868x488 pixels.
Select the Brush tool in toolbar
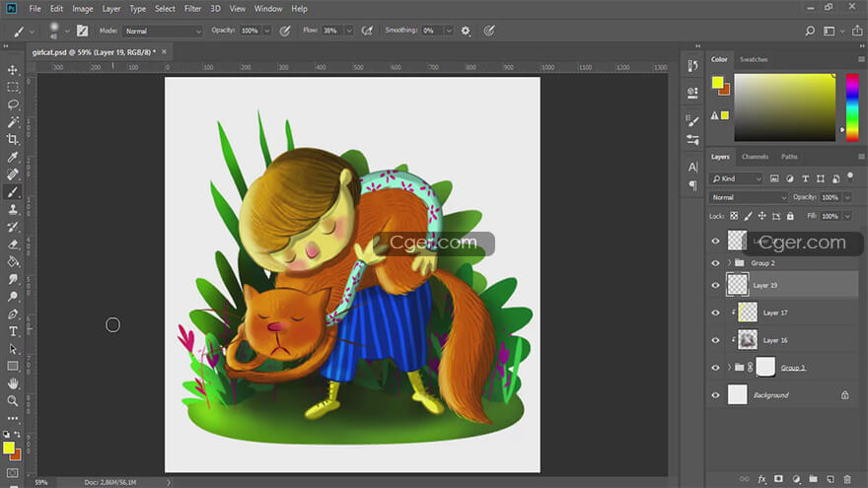point(13,192)
